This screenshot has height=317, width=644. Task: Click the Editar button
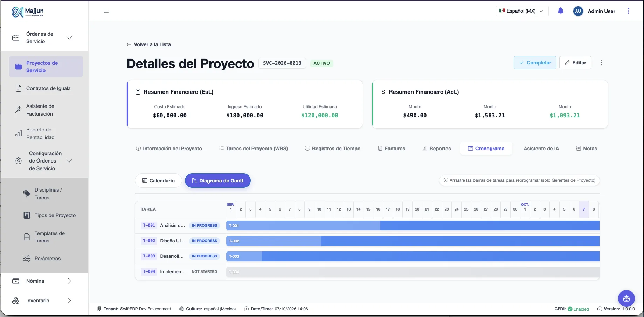click(575, 63)
